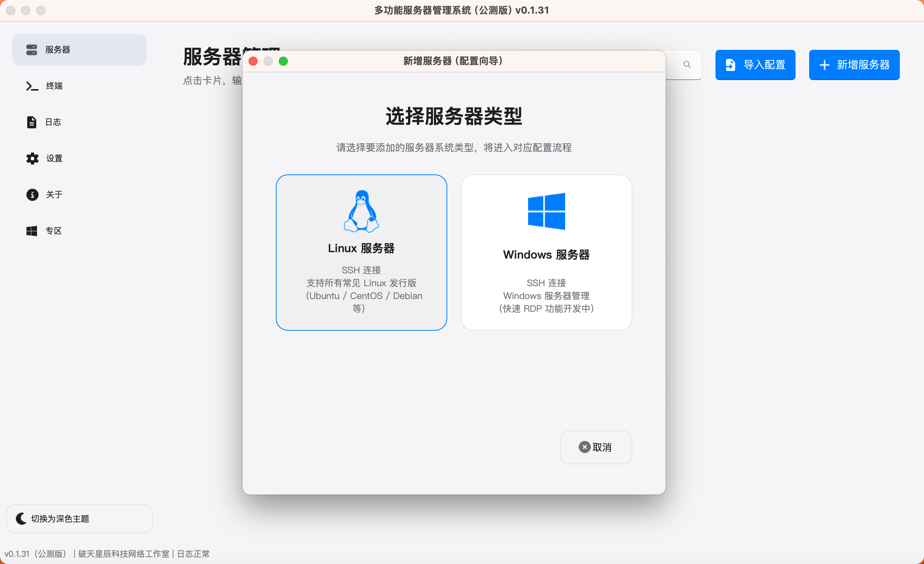Open the 专区 sidebar item
Viewport: 924px width, 564px height.
(79, 231)
